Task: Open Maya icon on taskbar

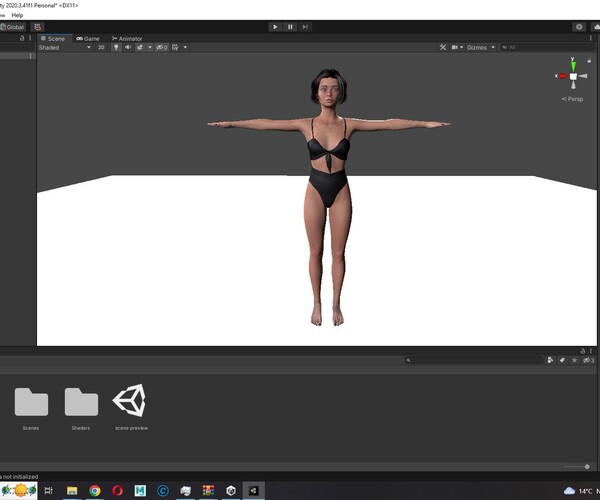Action: (140, 490)
